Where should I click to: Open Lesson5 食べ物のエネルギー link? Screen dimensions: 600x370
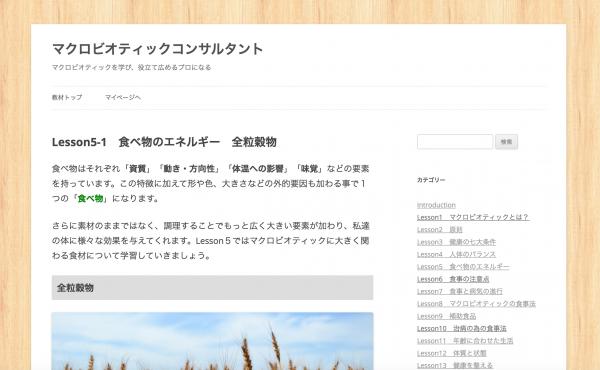click(463, 267)
